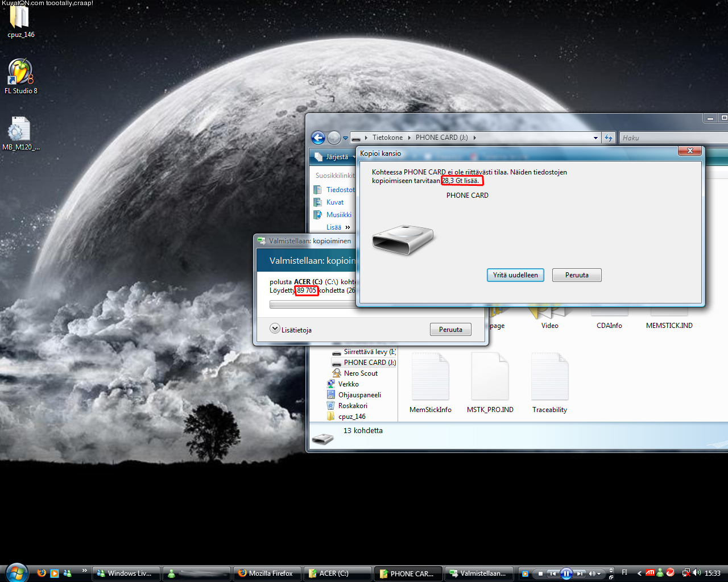This screenshot has height=582, width=728.
Task: Click the Haku search field
Action: (671, 138)
